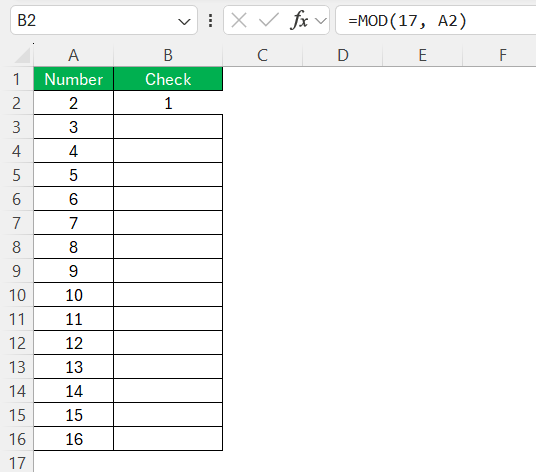536x472 pixels.
Task: Select column D header
Action: pos(343,55)
